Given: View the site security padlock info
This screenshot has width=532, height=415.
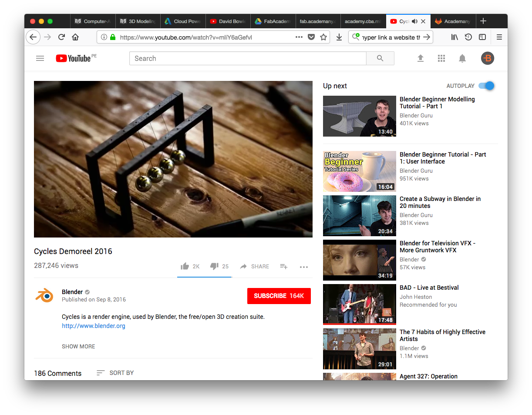Looking at the screenshot, I should click(x=113, y=37).
